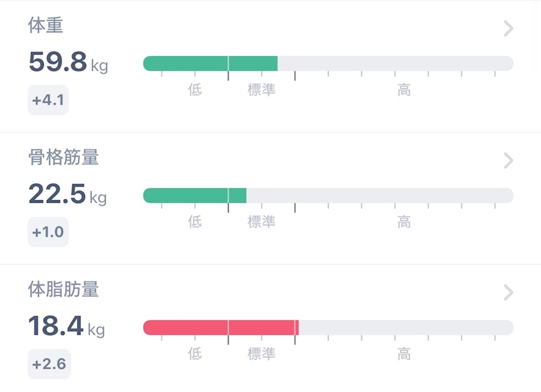Select the +2.6 body fat change badge
Screen dimensions: 541x392
pos(49,364)
